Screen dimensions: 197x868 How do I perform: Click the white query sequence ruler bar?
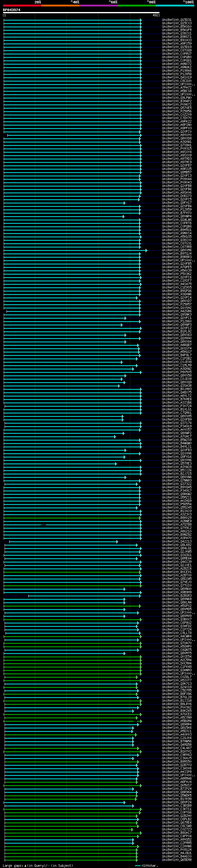[x=81, y=12]
